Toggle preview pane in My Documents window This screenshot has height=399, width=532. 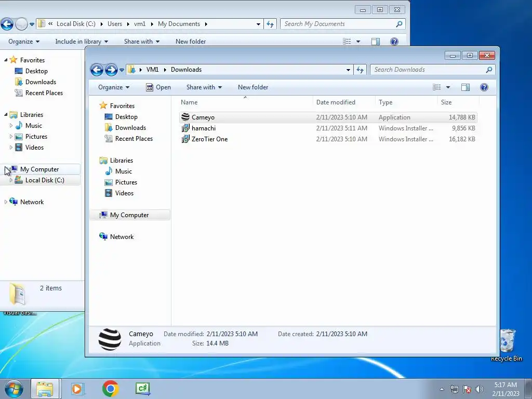tap(376, 42)
